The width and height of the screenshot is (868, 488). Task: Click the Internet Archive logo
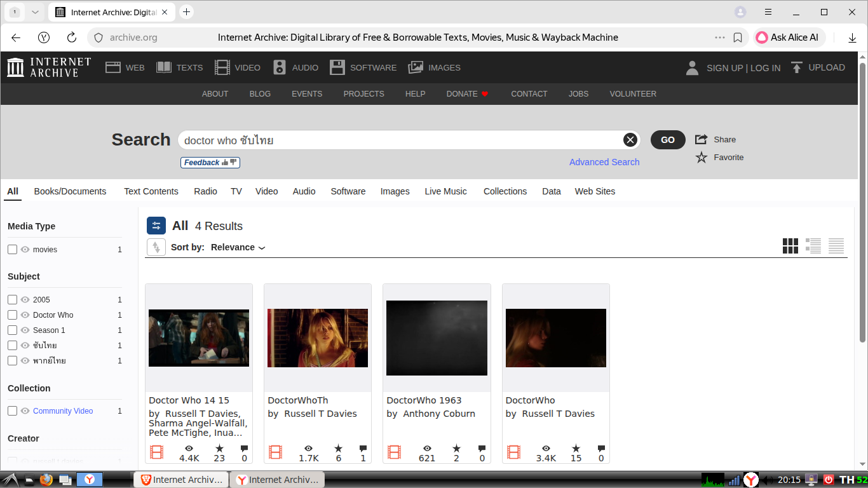[49, 67]
